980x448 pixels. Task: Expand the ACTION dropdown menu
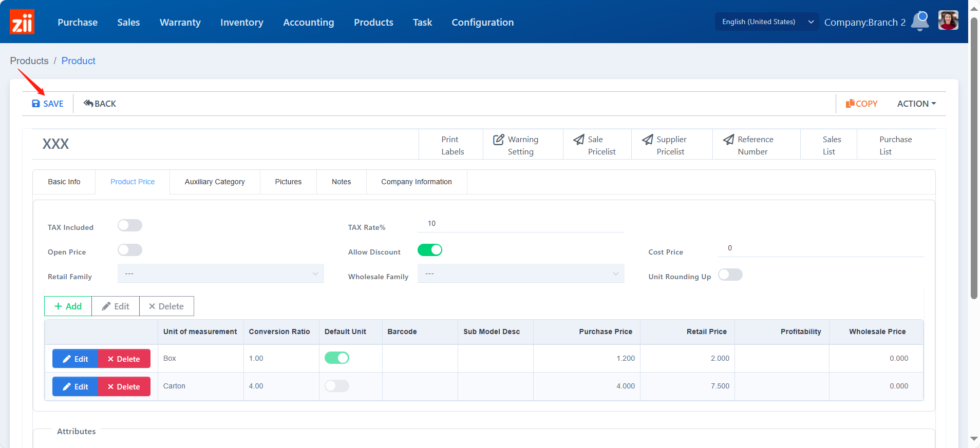point(916,104)
